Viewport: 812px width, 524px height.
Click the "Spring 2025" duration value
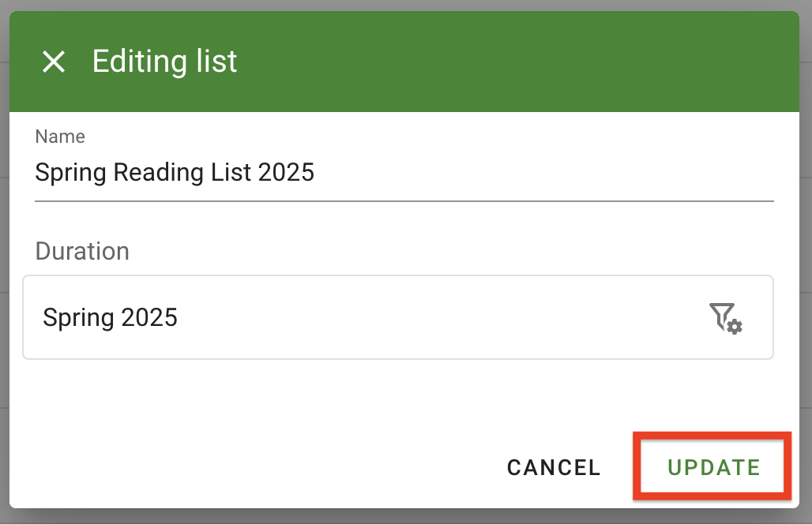111,317
